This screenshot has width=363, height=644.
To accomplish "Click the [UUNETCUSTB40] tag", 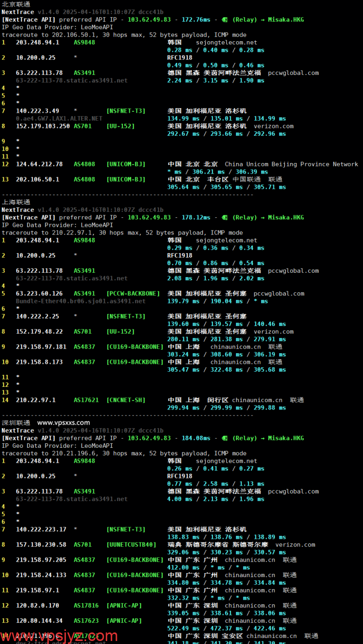I will click(131, 544).
